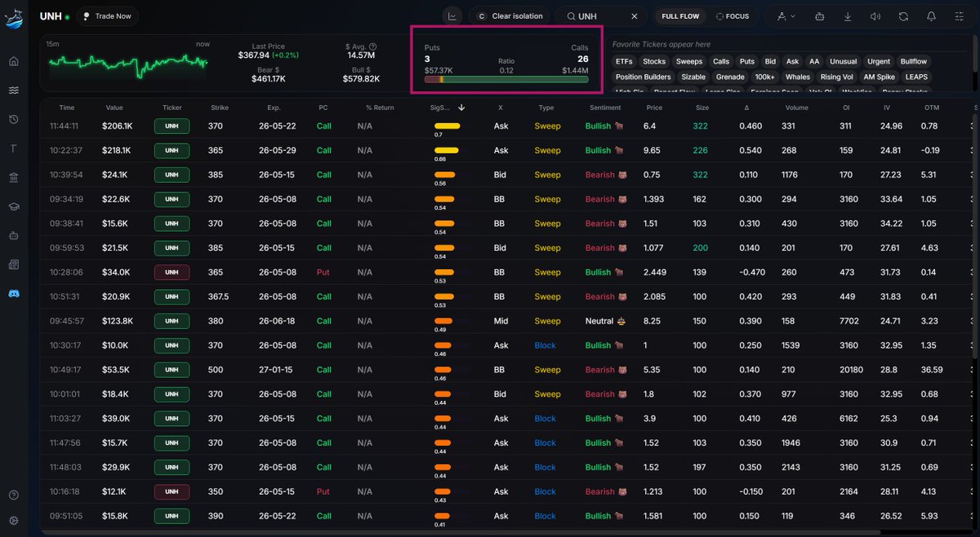This screenshot has width=980, height=537.
Task: Open the Discord icon in sidebar
Action: click(13, 293)
